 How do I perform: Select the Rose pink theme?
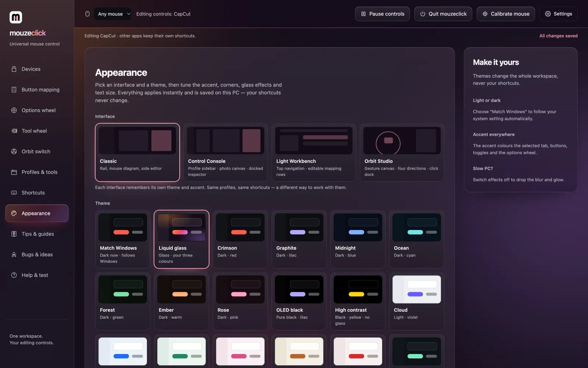tap(240, 301)
